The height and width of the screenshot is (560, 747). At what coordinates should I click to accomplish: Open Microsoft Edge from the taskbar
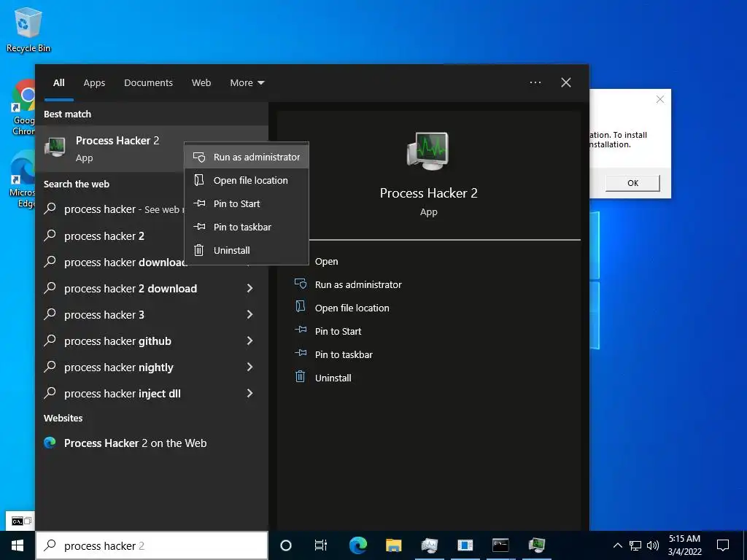(x=358, y=545)
